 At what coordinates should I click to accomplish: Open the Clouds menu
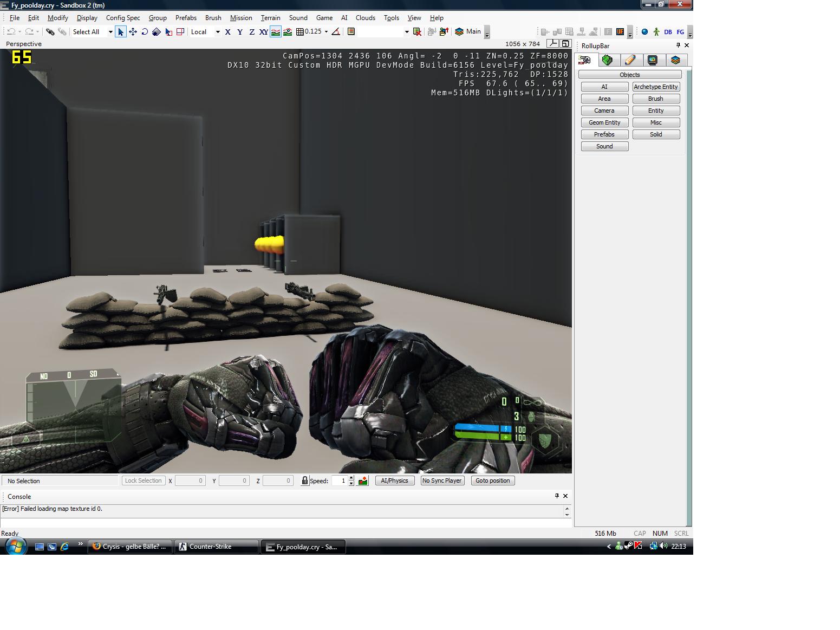coord(366,18)
